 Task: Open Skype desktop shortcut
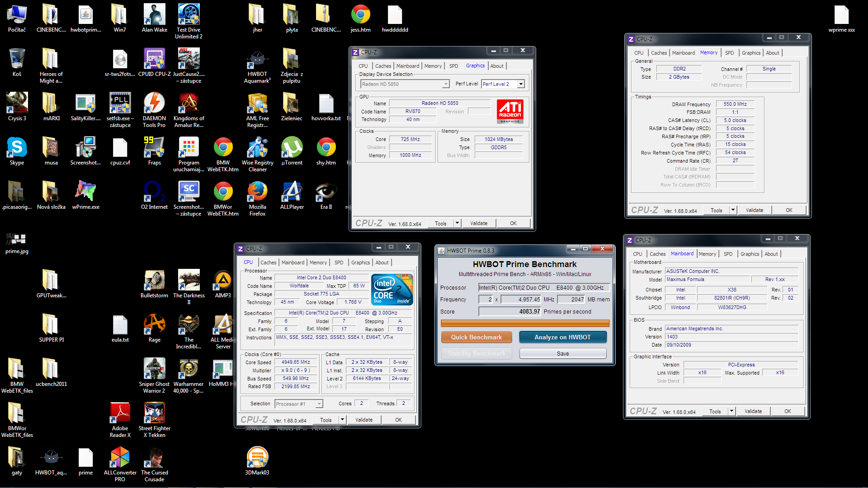coord(17,151)
